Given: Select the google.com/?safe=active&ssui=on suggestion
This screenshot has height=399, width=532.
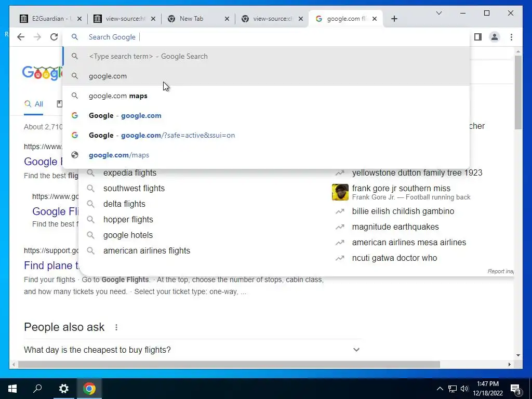Looking at the screenshot, I should (267, 135).
